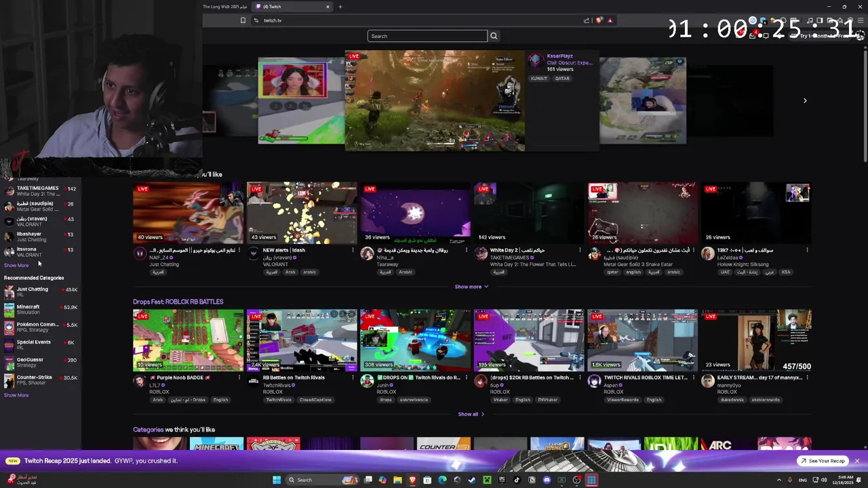Select the (4) Twitch browser tab
Screen dimensions: 868x488
click(293, 7)
